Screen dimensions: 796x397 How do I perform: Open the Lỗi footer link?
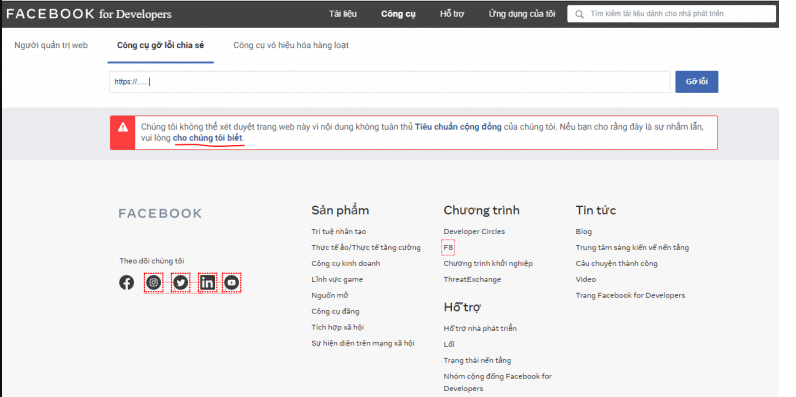[449, 344]
